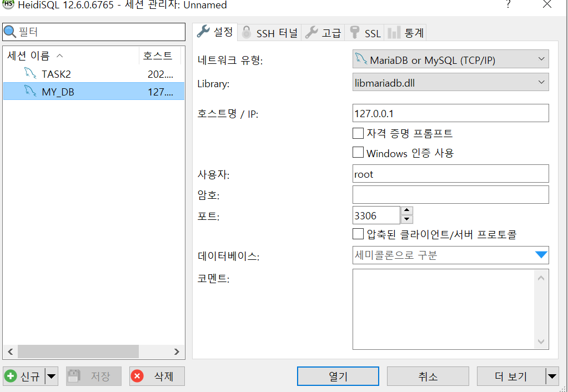Click the 사용자 field containing root
The width and height of the screenshot is (568, 392).
coord(451,174)
